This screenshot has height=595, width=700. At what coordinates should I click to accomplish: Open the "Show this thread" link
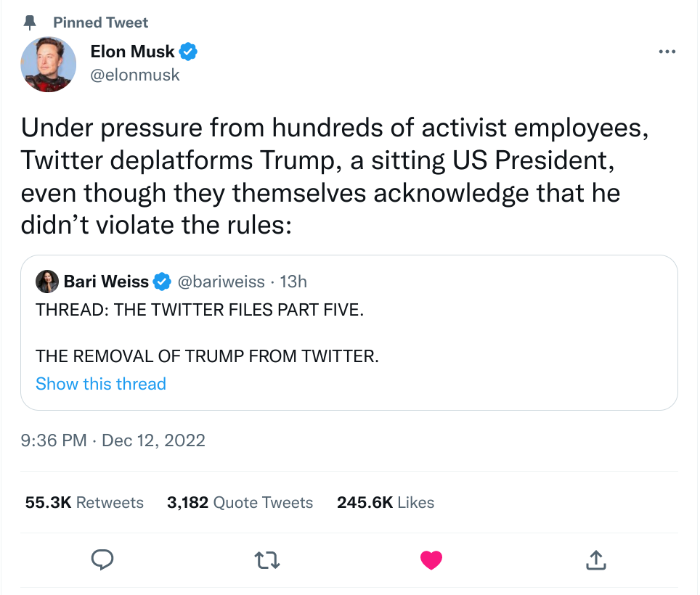(x=101, y=384)
